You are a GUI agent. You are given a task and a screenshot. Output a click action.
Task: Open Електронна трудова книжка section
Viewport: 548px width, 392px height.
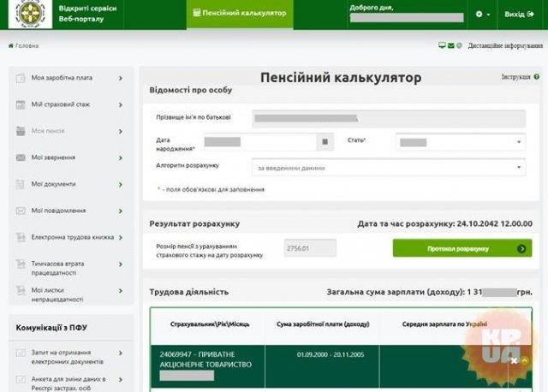click(x=70, y=237)
